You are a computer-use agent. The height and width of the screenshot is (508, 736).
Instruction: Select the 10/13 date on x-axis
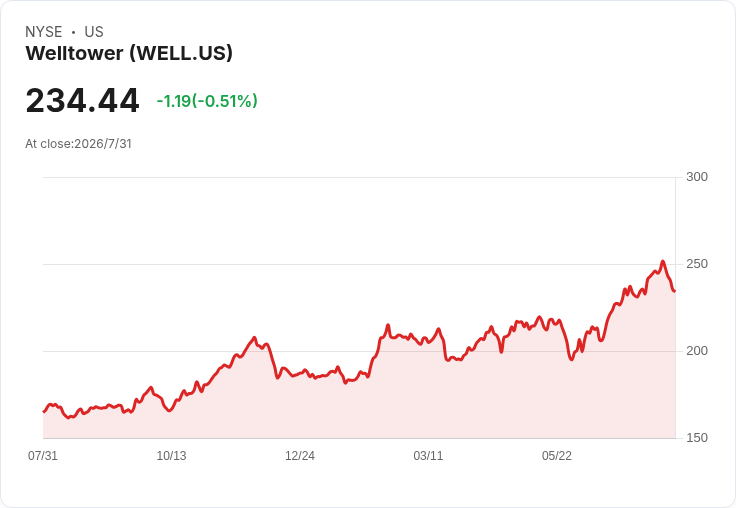click(x=171, y=455)
